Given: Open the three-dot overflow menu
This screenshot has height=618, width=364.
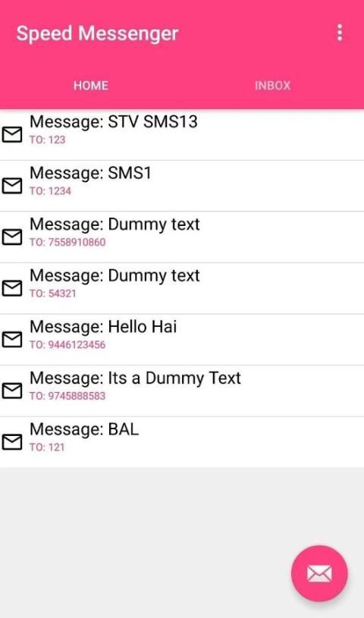Looking at the screenshot, I should [340, 33].
